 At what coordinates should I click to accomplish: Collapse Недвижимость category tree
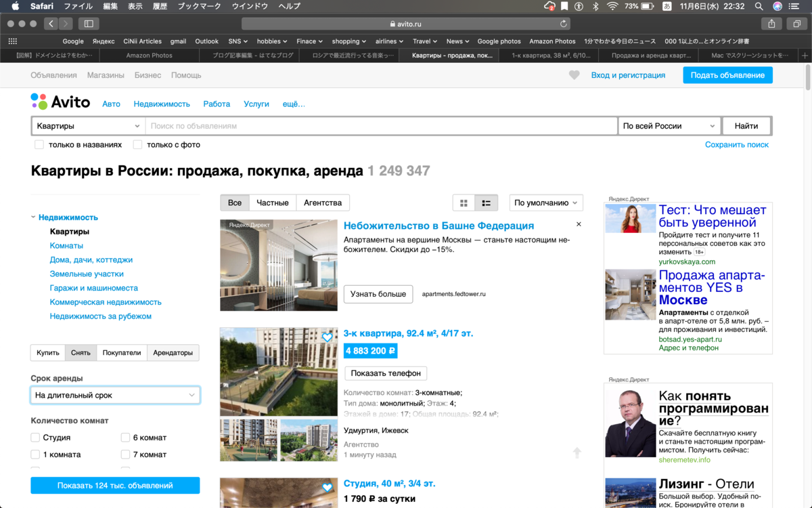pyautogui.click(x=33, y=217)
